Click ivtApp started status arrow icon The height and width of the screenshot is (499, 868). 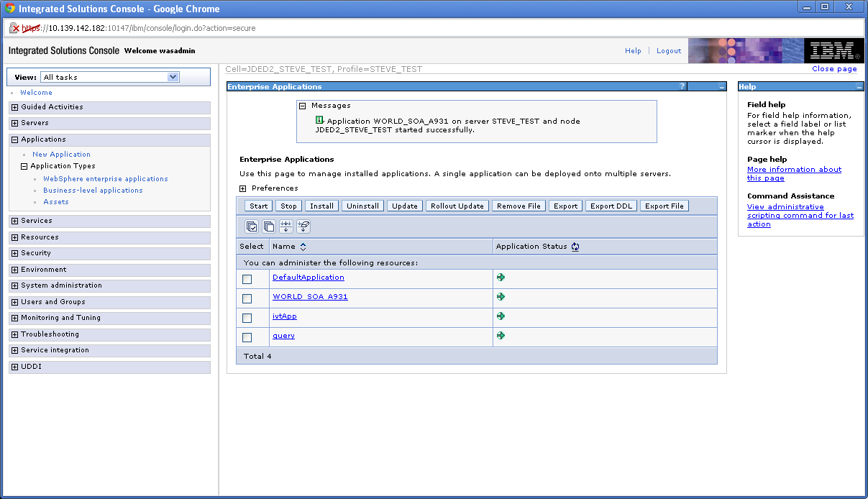[x=501, y=316]
